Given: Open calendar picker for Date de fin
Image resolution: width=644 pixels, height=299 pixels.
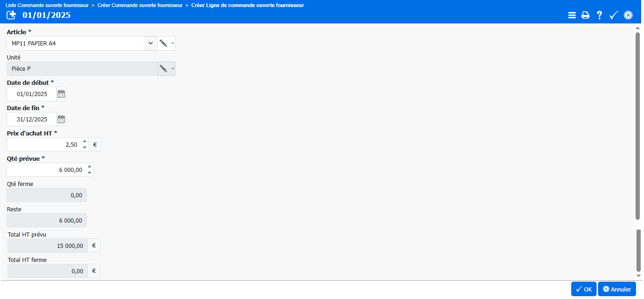Looking at the screenshot, I should click(x=61, y=119).
